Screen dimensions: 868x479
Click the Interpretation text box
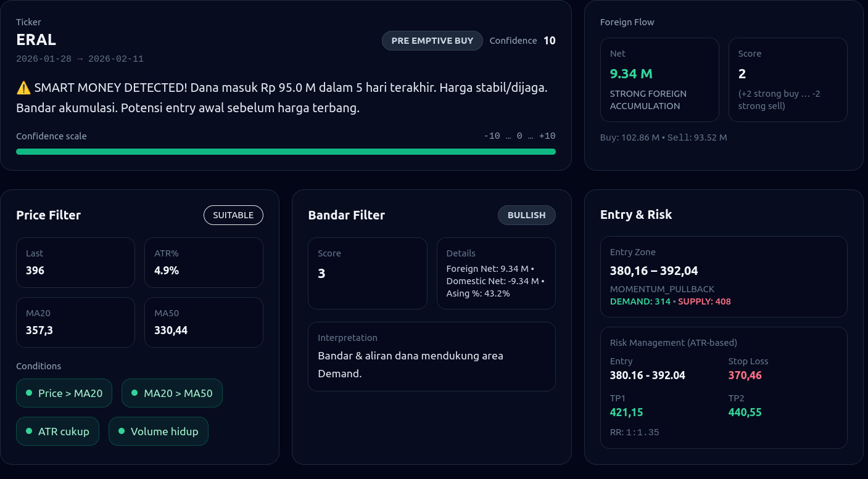431,356
